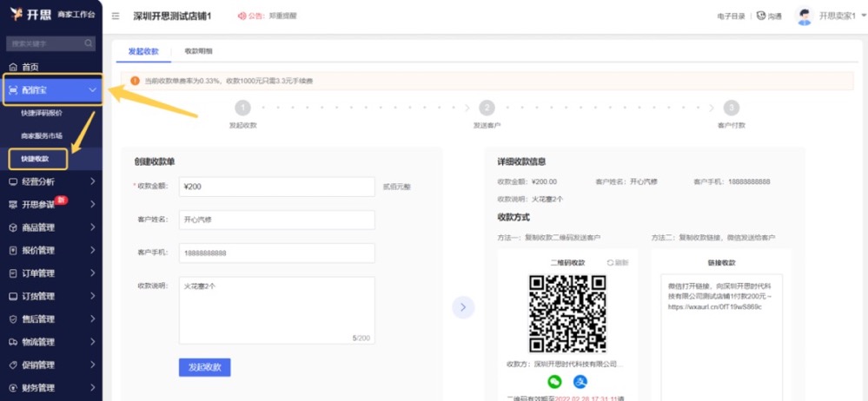Click the payment QR code image
Image resolution: width=868 pixels, height=401 pixels.
(x=567, y=313)
